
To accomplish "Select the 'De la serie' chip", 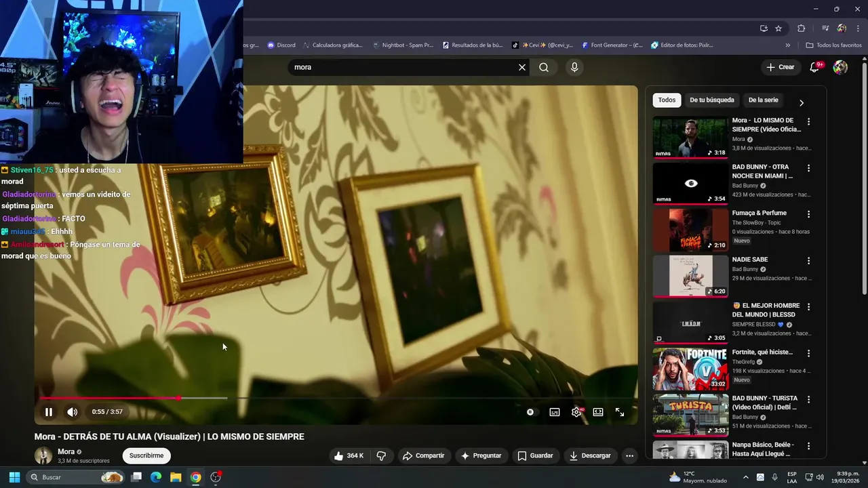I will point(763,100).
